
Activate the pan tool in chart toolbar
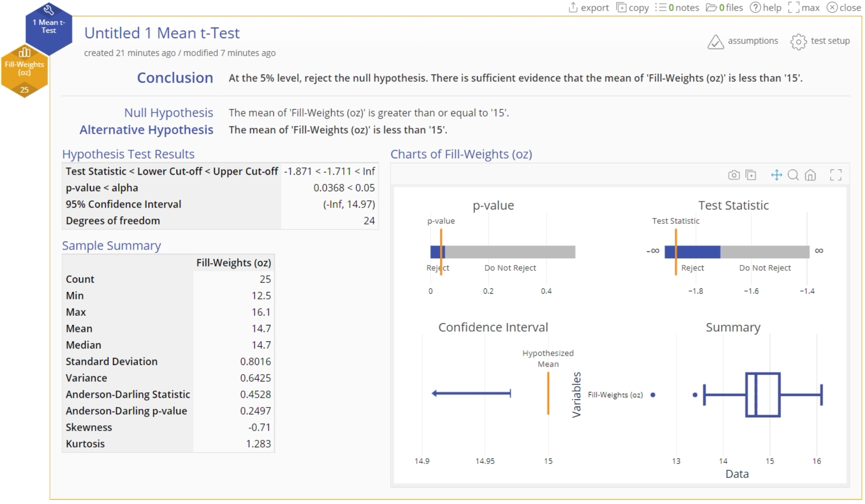coord(776,175)
